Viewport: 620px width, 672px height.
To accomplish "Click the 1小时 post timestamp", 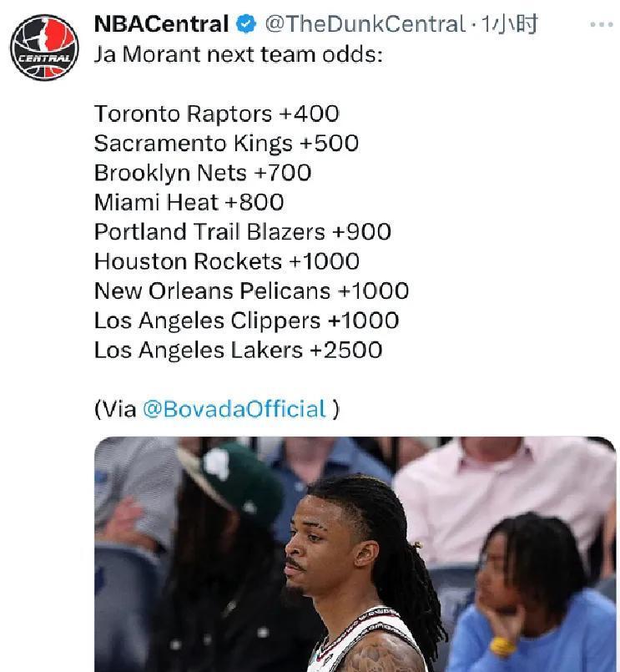I will pos(509,24).
